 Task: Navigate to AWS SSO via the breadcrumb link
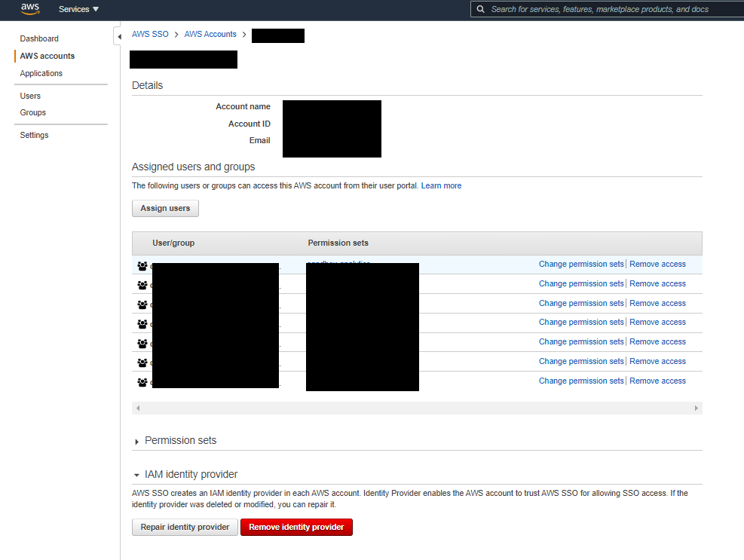click(x=149, y=34)
